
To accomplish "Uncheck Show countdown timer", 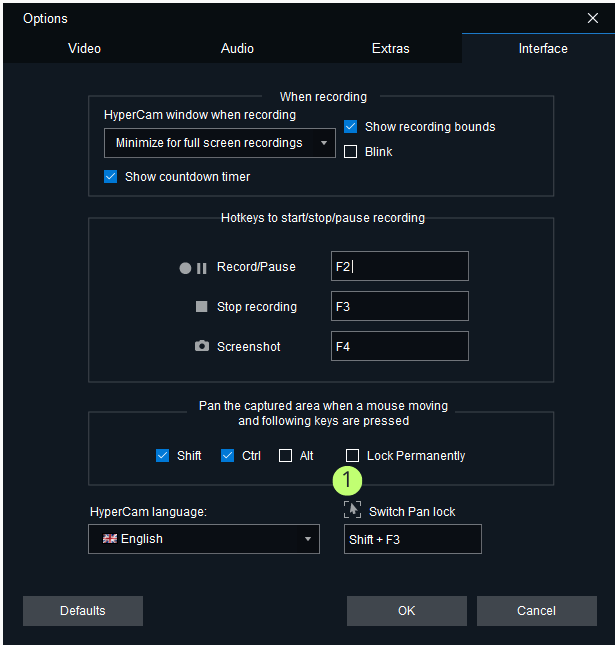I will pyautogui.click(x=111, y=176).
